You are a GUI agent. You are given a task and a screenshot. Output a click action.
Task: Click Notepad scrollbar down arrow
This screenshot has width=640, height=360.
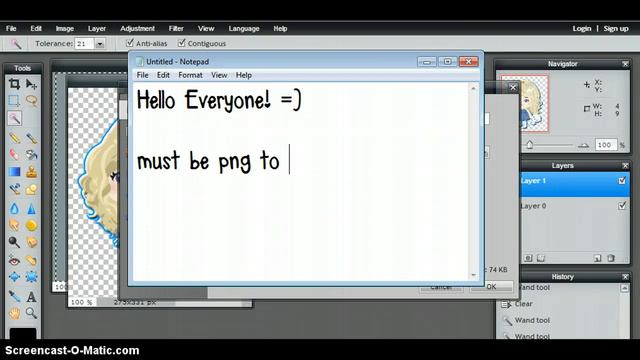click(x=473, y=275)
